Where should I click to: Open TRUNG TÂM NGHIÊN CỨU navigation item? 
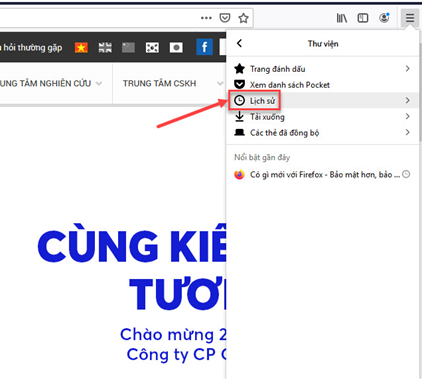coord(45,83)
